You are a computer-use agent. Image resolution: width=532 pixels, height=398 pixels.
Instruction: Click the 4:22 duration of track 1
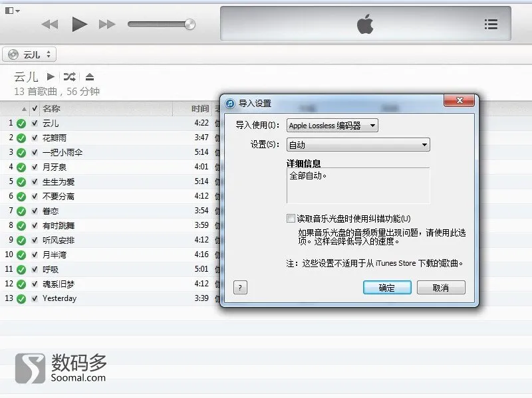coord(201,123)
